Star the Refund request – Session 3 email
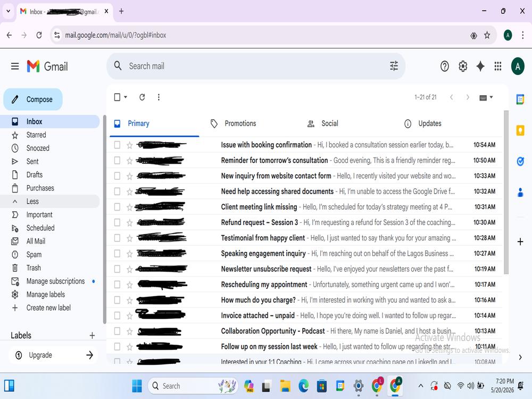This screenshot has width=532, height=399. (129, 223)
